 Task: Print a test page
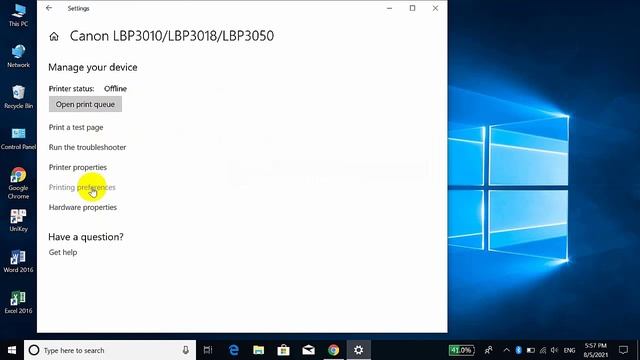[76, 127]
